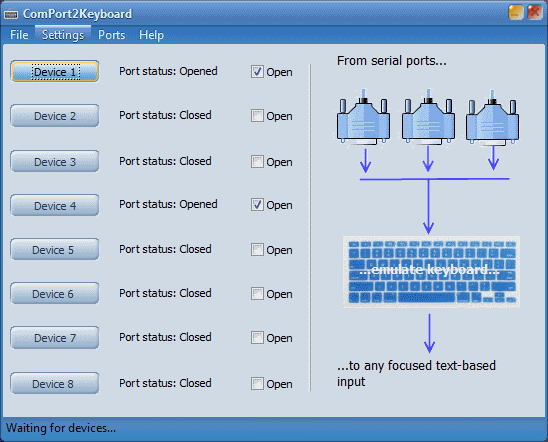The height and width of the screenshot is (442, 548).
Task: Open Device 5 configuration button
Action: 55,249
